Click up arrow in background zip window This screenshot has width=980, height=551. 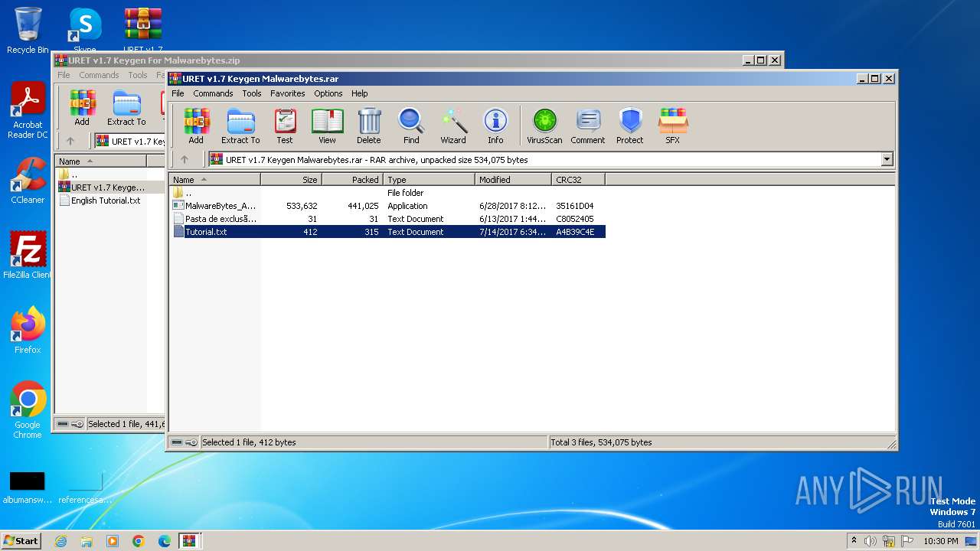tap(70, 141)
